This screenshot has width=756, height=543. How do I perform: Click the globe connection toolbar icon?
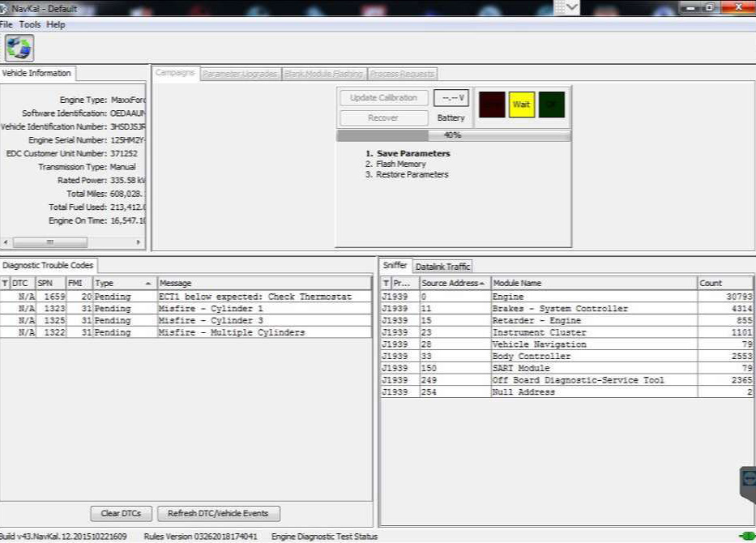[x=19, y=48]
